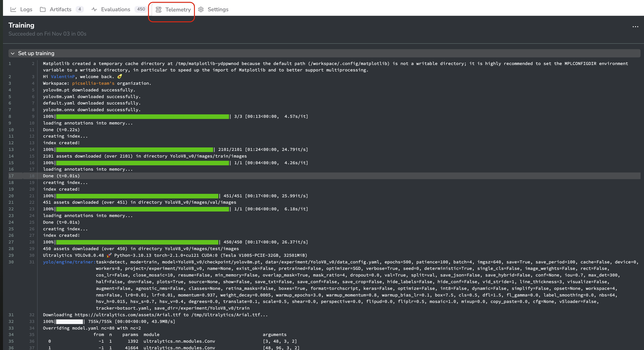
Task: Click 'creating index...' on line 11
Action: [65, 136]
